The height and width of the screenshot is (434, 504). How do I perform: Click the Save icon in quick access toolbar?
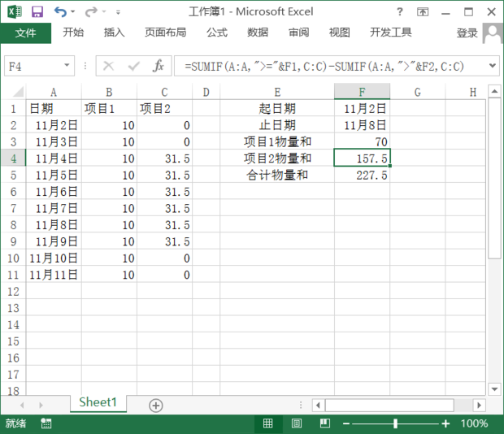click(37, 12)
